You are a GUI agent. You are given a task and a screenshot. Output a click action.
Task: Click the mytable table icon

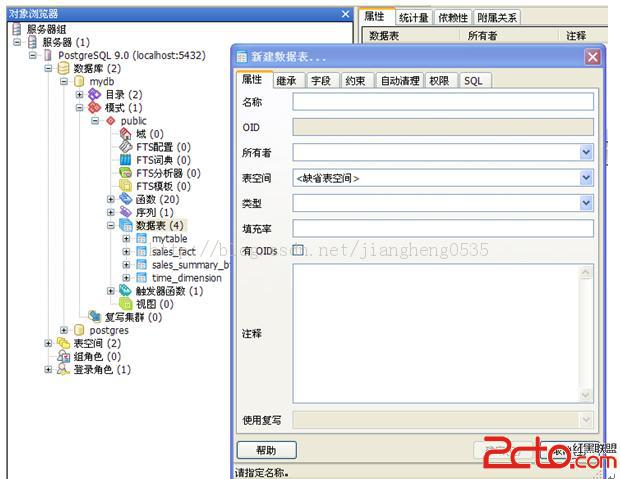[141, 239]
